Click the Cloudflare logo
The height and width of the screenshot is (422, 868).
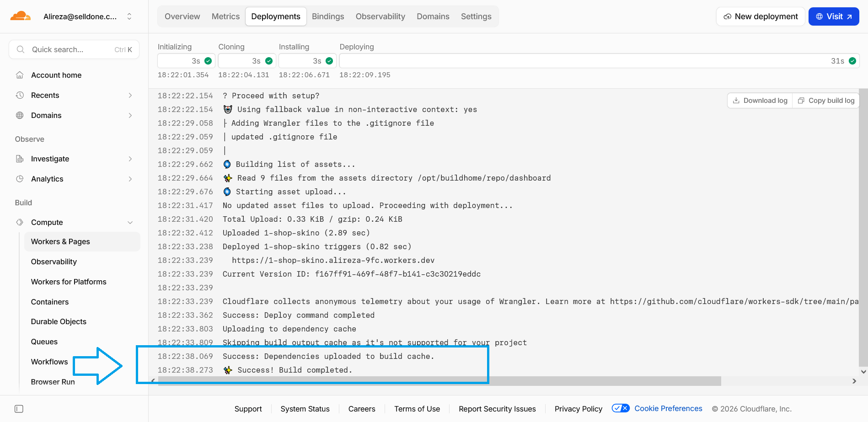tap(21, 16)
